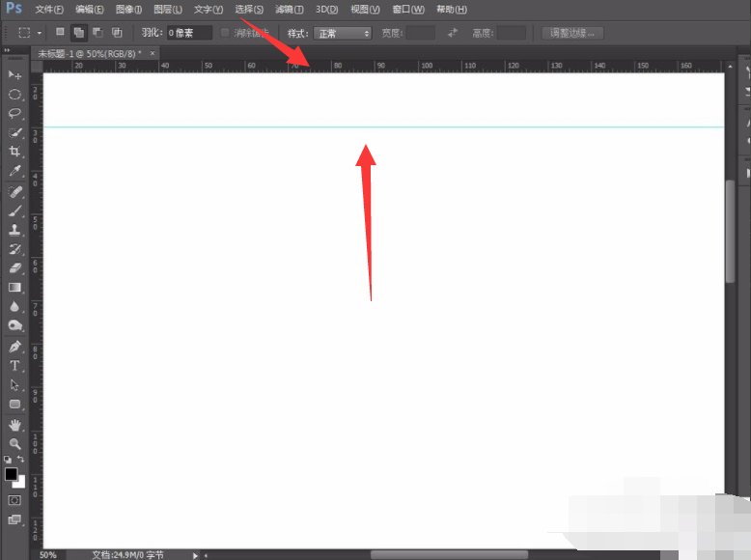751x560 pixels.
Task: Toggle Quick Mask mode
Action: point(14,500)
